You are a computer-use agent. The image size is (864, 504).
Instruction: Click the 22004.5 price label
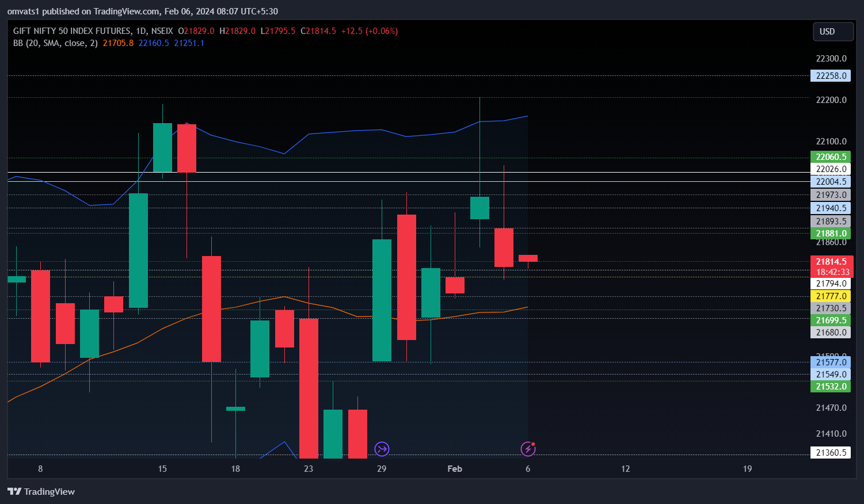[x=830, y=182]
